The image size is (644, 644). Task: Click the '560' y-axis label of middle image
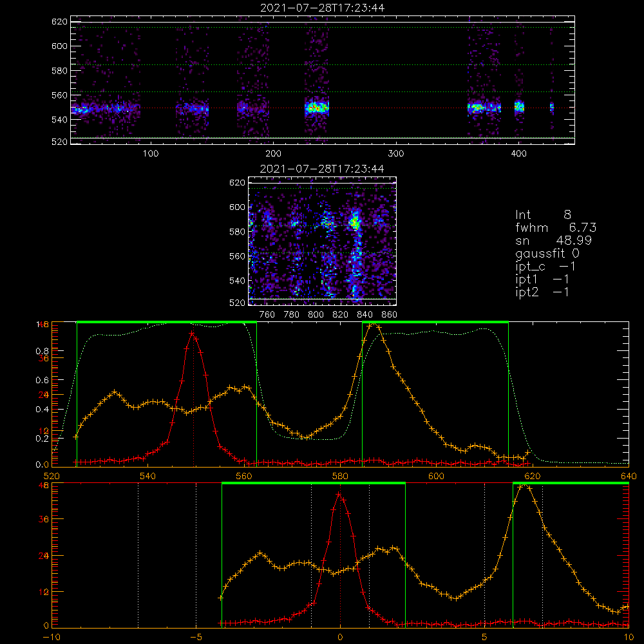(237, 256)
